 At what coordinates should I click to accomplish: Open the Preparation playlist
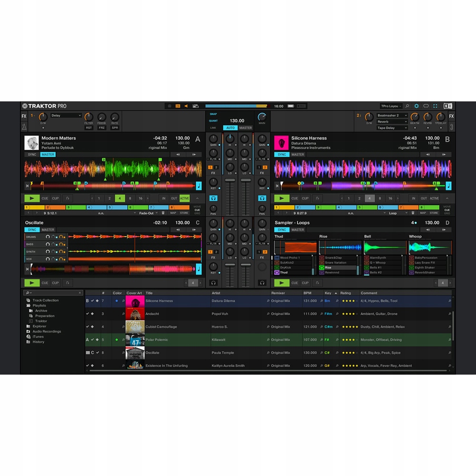click(45, 316)
